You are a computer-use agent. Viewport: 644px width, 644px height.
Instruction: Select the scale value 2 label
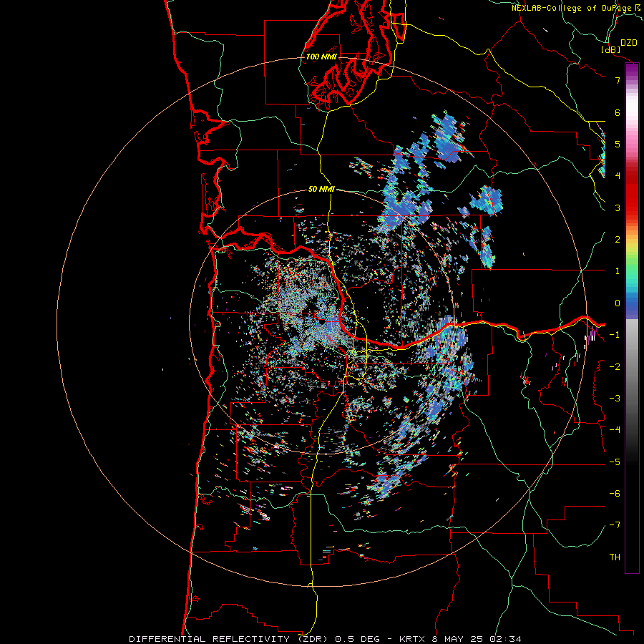618,240
